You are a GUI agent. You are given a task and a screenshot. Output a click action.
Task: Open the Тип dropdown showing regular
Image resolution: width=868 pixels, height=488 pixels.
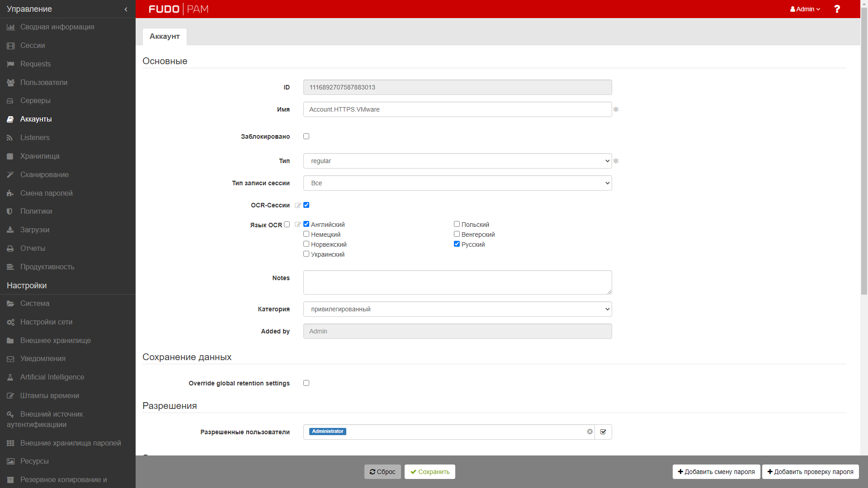click(457, 161)
